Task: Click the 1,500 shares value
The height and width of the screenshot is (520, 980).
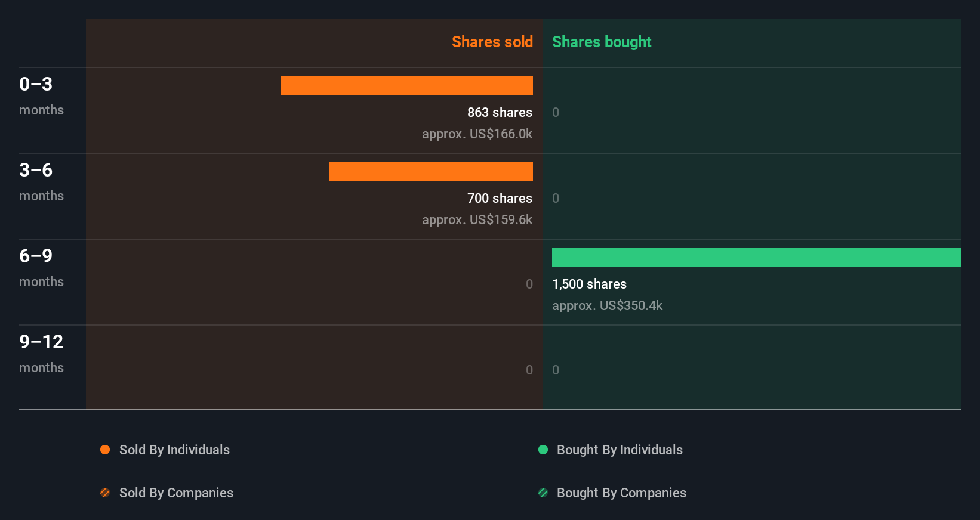Action: click(589, 284)
